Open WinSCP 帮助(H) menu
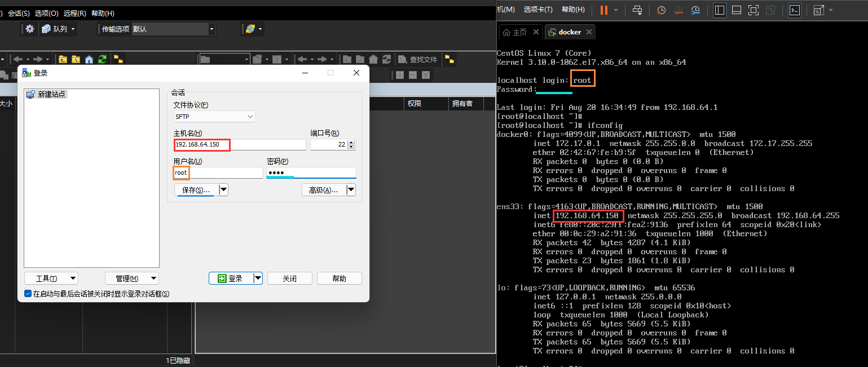The image size is (868, 367). (103, 13)
